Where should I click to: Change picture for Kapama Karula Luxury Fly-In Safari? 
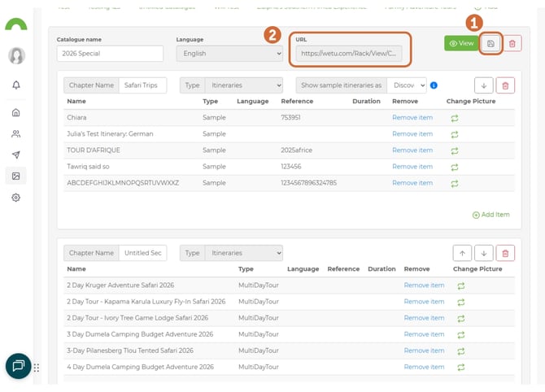(461, 303)
